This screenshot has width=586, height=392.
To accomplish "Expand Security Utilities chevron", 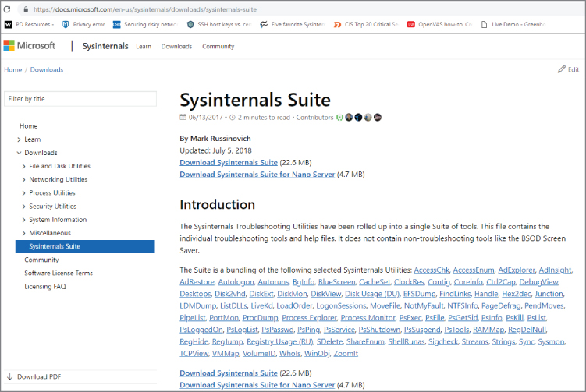I will coord(24,207).
